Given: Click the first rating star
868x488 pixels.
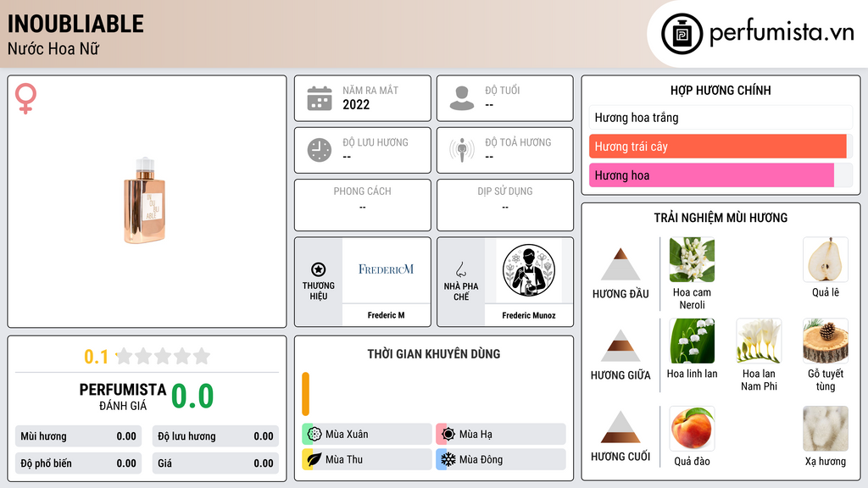Looking at the screenshot, I should (x=125, y=356).
